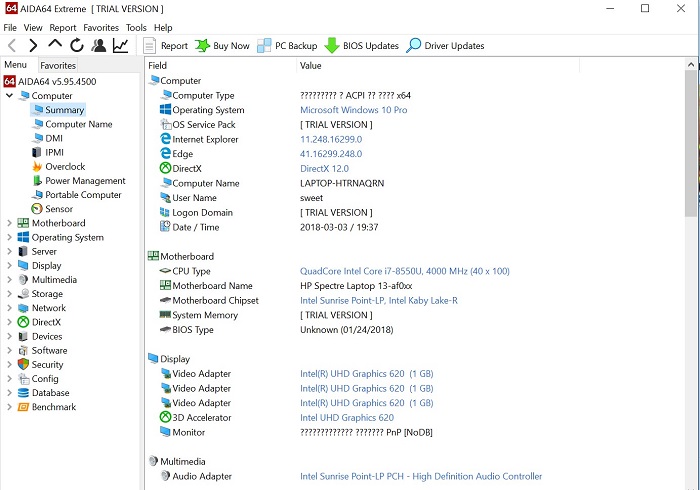
Task: Select Portable Computer tree item
Action: pyautogui.click(x=77, y=195)
